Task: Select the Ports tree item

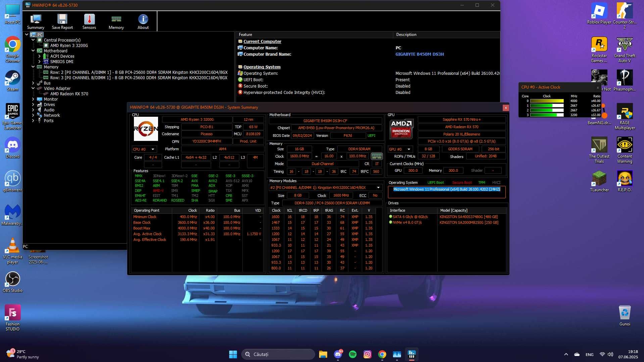Action: (49, 120)
